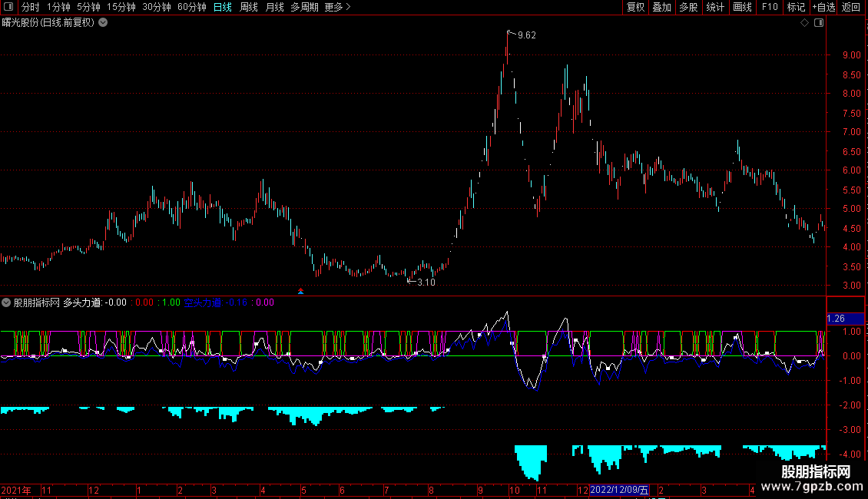Add stock with +自选 button

click(x=823, y=7)
